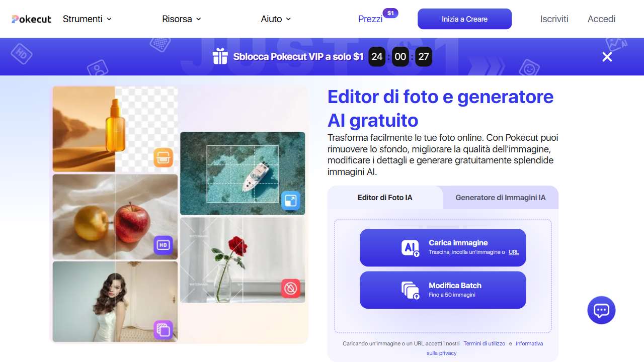Image resolution: width=644 pixels, height=362 pixels.
Task: Click the boat aerial photo thumbnail
Action: point(243,173)
